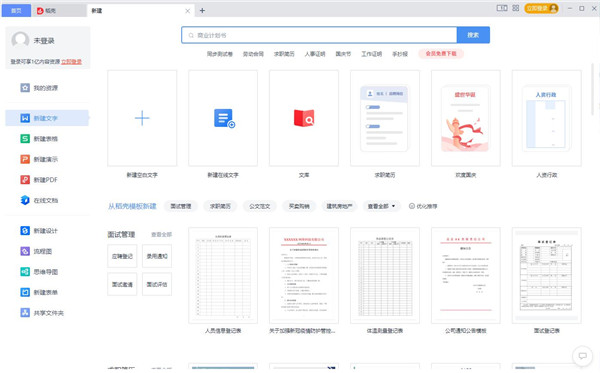Click the 国庆节 search suggestion
Viewport: 600px width, 373px height.
[343, 54]
